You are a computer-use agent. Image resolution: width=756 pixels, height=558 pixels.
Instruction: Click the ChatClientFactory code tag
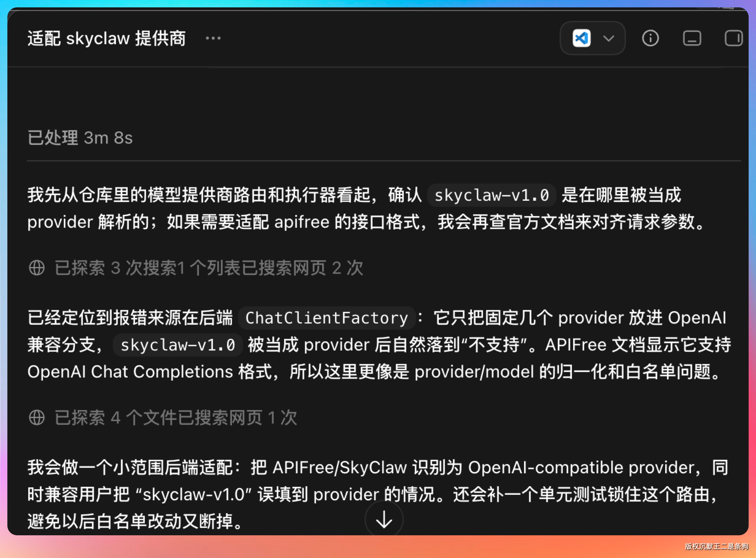point(326,318)
